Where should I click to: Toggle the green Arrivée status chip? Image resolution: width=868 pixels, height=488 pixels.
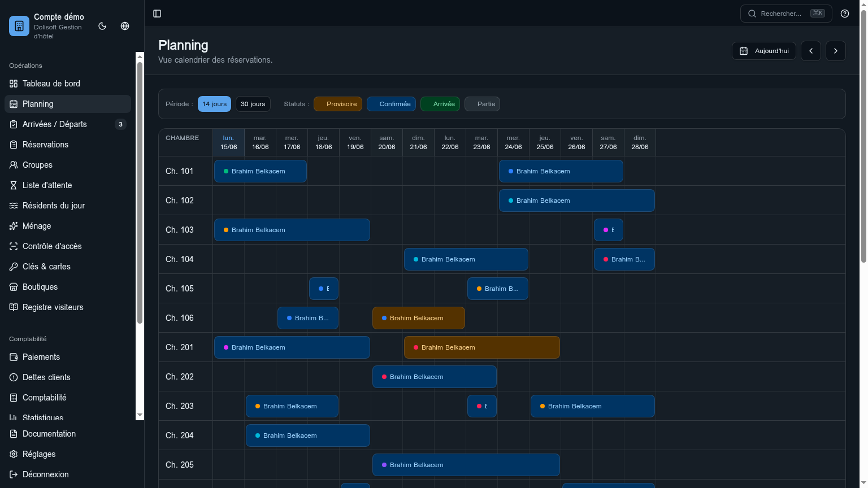point(440,104)
